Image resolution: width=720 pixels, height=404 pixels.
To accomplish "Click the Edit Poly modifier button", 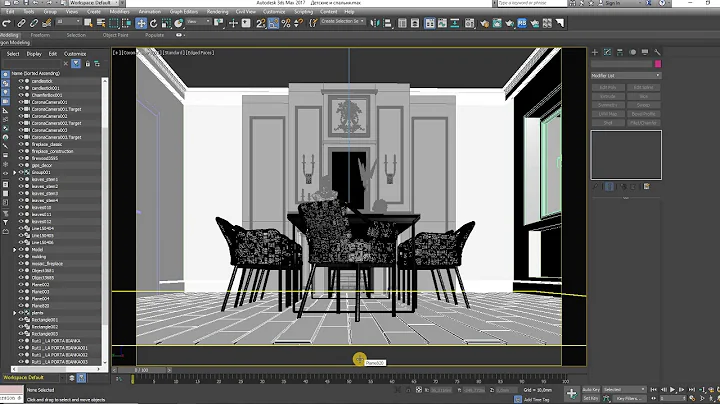I will (x=608, y=87).
